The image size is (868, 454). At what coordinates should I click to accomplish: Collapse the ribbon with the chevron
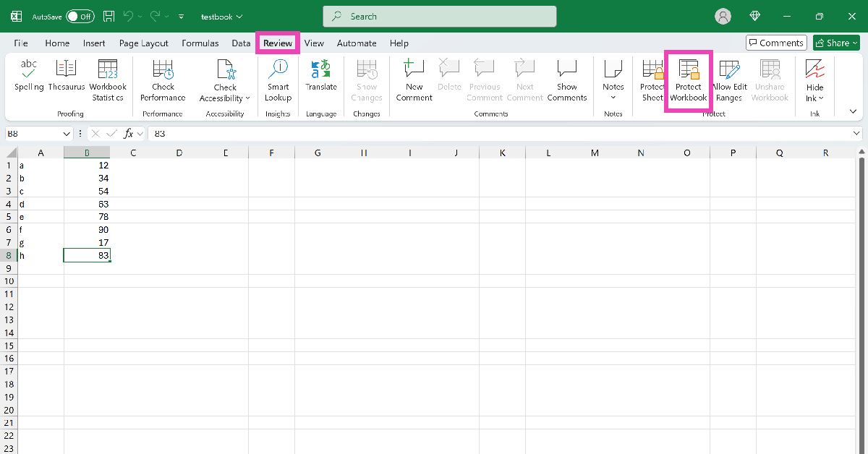[x=853, y=111]
